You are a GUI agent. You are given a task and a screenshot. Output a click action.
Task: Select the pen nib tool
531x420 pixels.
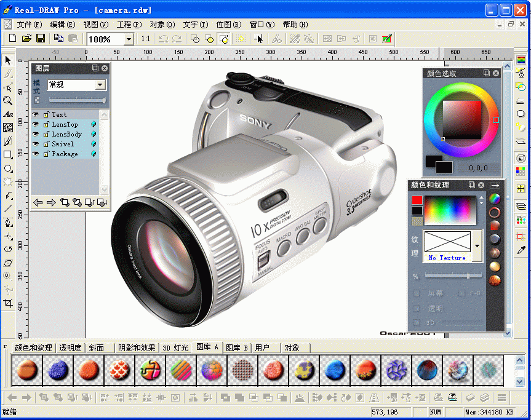click(x=8, y=223)
